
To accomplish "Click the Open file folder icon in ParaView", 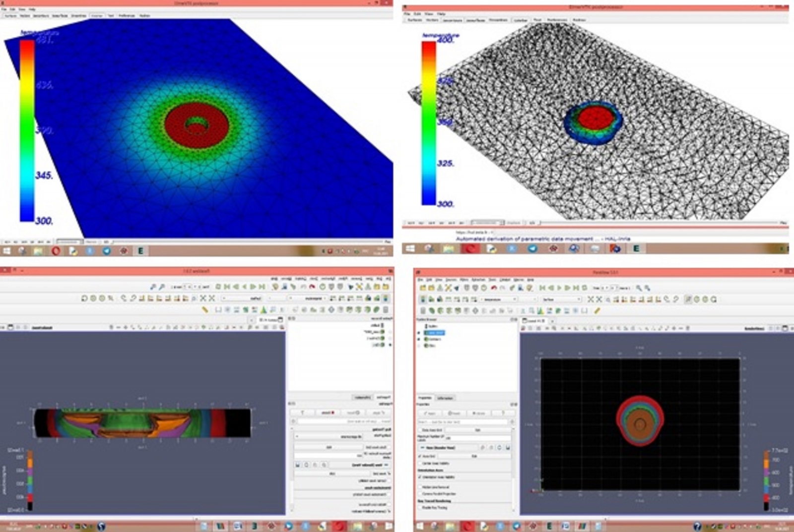I will [x=423, y=288].
